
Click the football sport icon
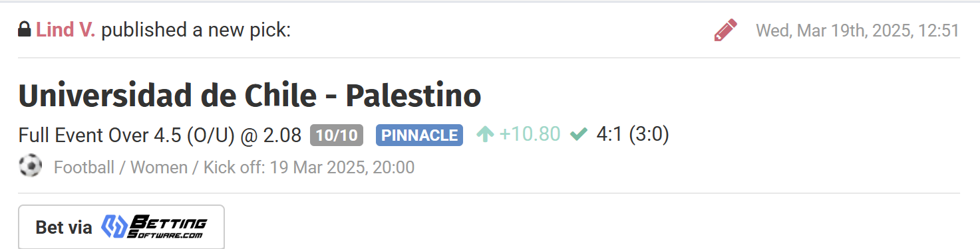(31, 166)
